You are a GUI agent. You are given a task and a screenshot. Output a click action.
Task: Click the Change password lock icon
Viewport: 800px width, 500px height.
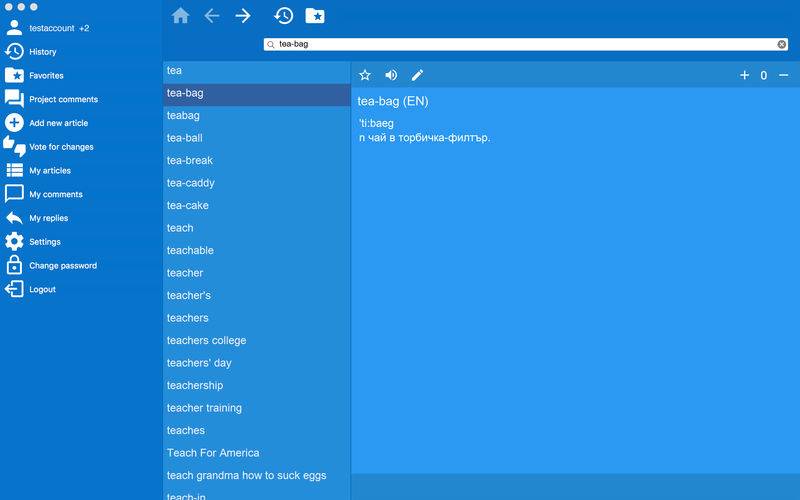coord(14,265)
